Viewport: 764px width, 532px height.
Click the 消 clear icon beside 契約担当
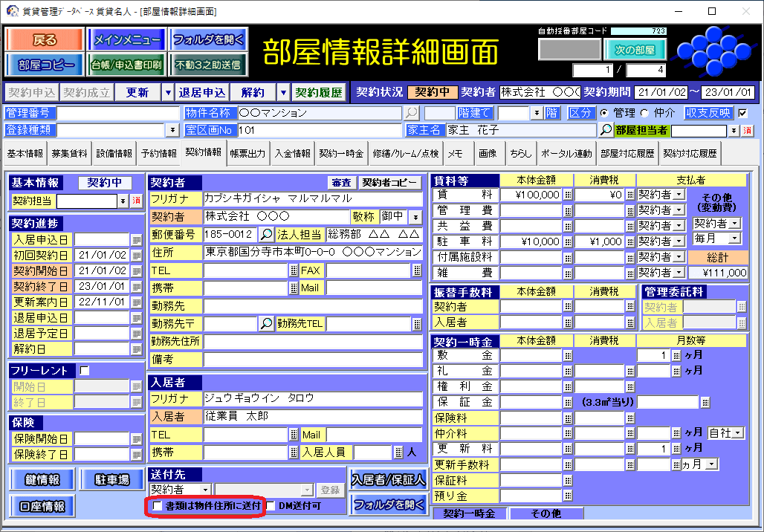136,201
